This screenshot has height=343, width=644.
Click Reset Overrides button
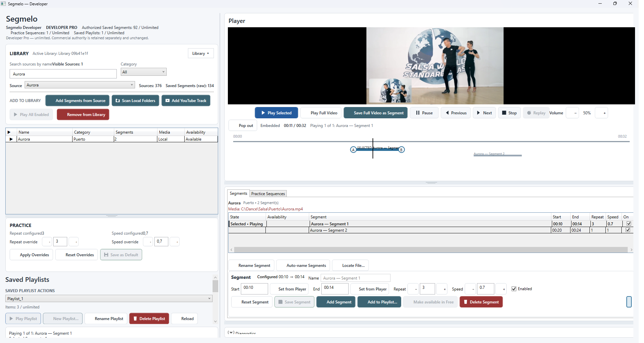[x=77, y=255]
